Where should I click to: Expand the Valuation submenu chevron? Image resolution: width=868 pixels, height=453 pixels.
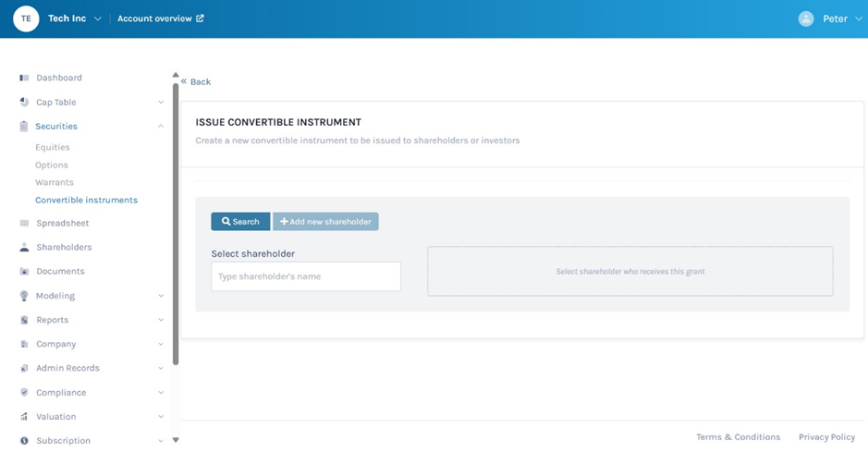[161, 417]
